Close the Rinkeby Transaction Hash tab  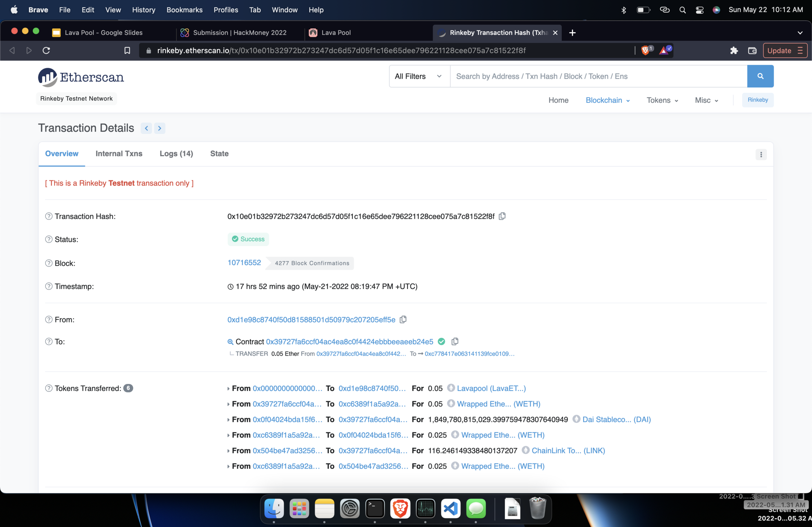point(555,33)
